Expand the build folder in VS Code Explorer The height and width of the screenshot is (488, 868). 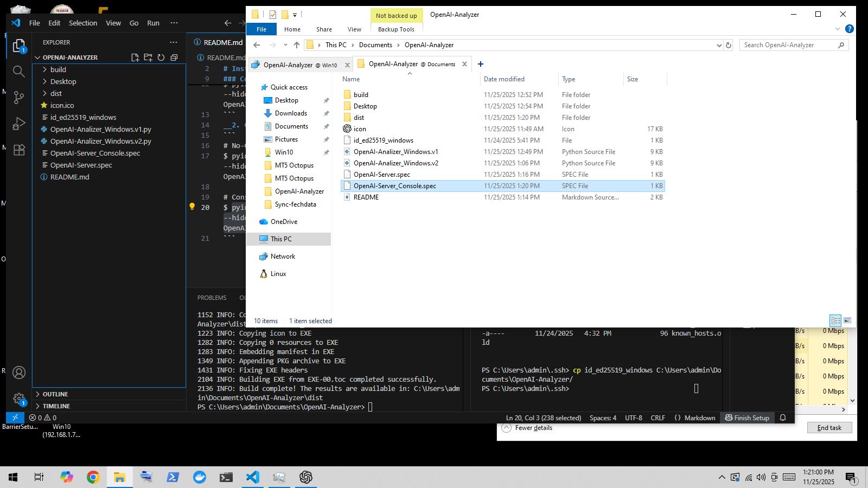coord(58,69)
